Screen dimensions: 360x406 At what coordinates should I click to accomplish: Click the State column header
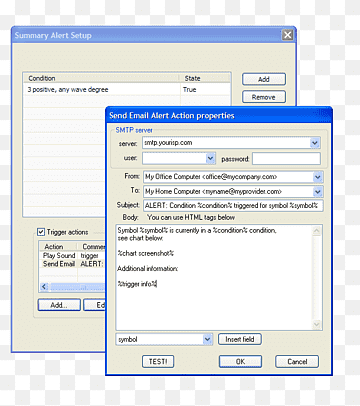point(205,78)
